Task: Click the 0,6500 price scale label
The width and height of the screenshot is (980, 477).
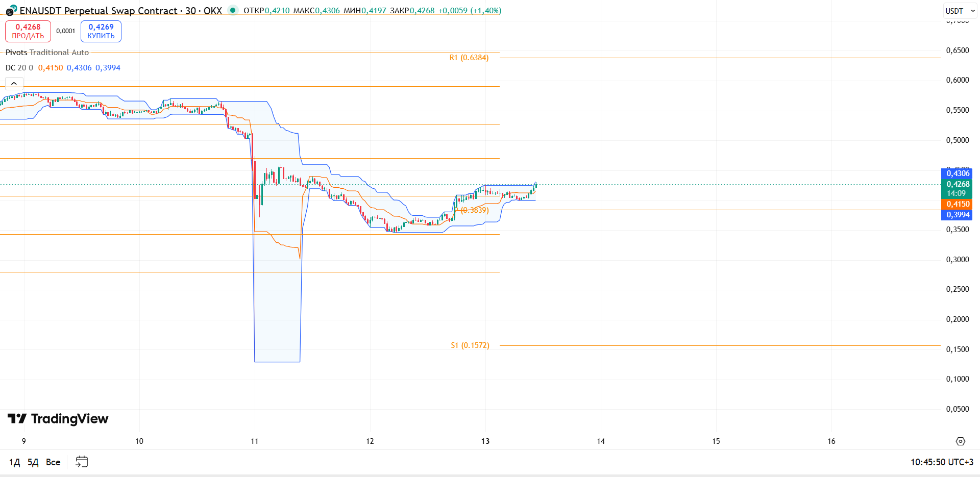Action: coord(958,51)
